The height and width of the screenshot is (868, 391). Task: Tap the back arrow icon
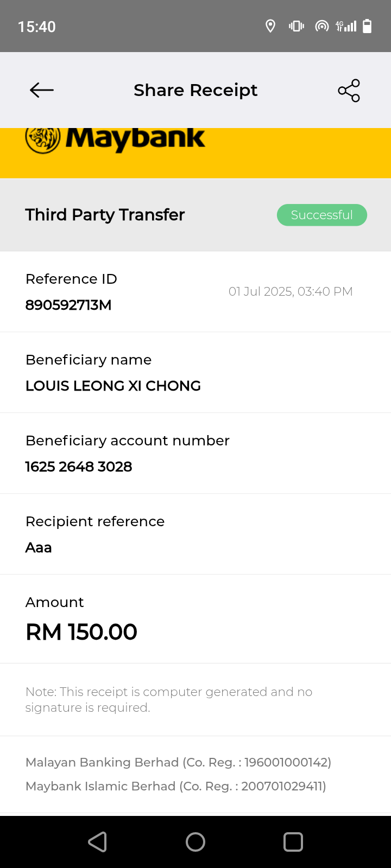(x=42, y=90)
